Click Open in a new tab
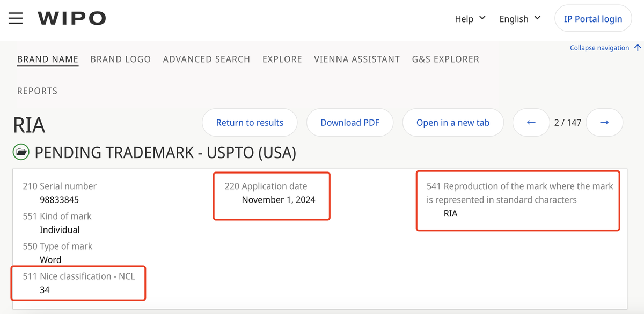This screenshot has width=644, height=314. (x=453, y=123)
